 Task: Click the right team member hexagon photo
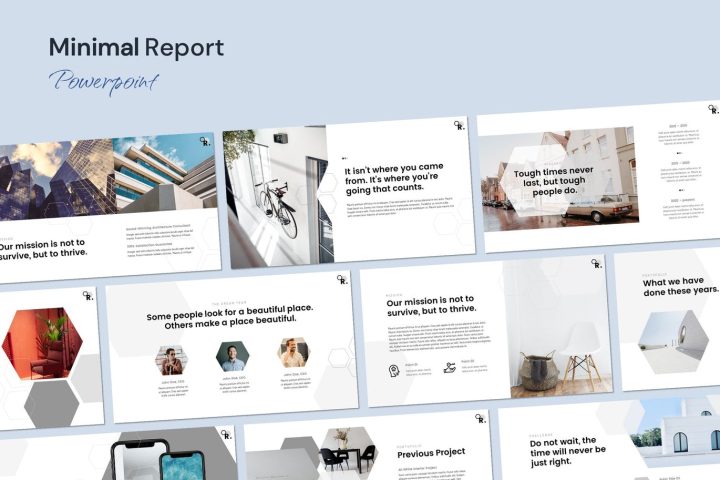293,352
